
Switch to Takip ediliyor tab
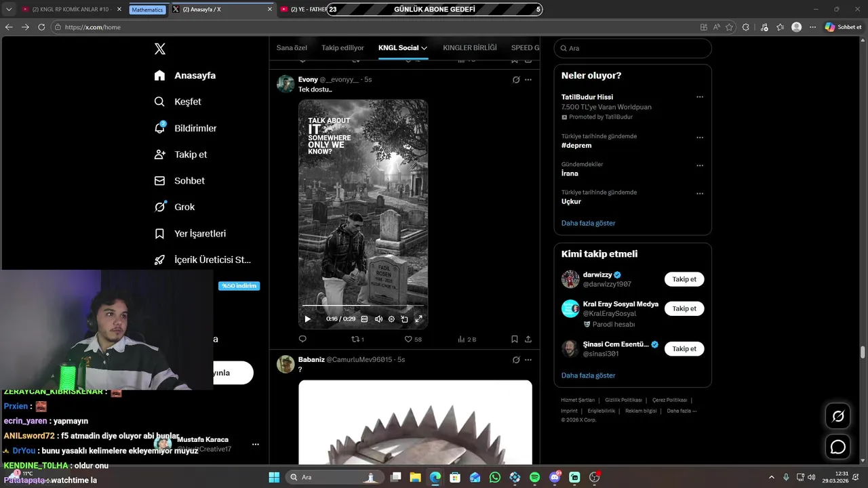(x=342, y=47)
